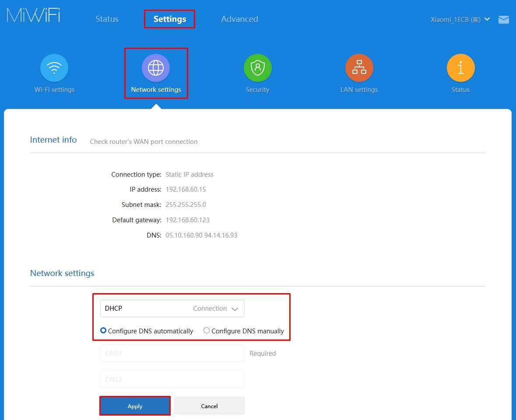Click the down arrow in the Connection box

click(235, 309)
